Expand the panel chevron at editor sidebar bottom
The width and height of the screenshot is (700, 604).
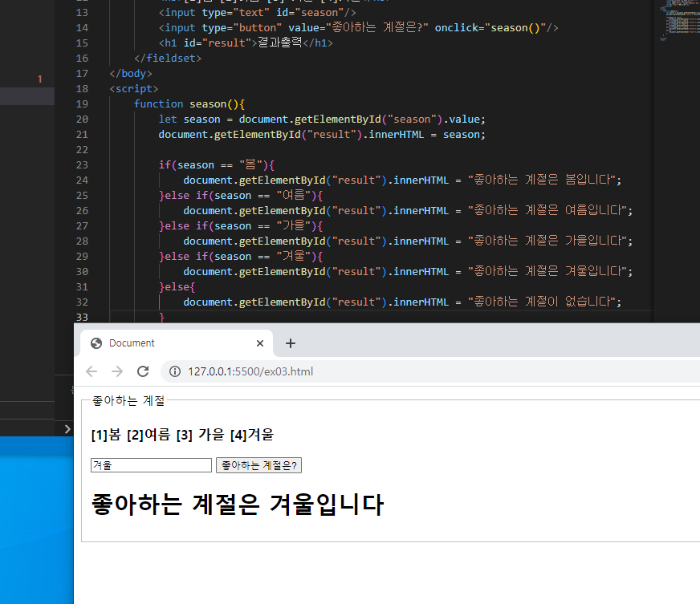tap(67, 429)
